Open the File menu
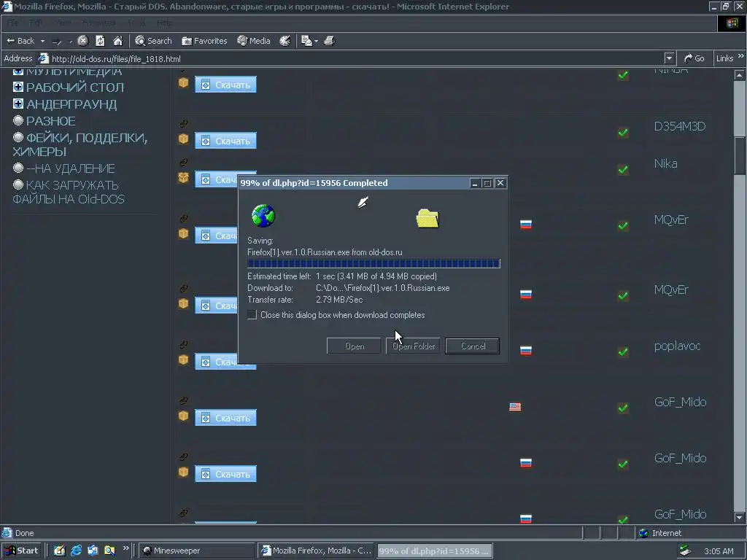Image resolution: width=747 pixels, height=560 pixels. (13, 23)
